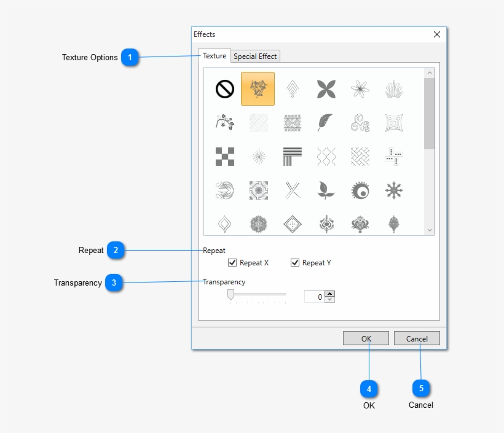The height and width of the screenshot is (433, 504).
Task: Increase transparency value with up arrow
Action: (x=330, y=294)
